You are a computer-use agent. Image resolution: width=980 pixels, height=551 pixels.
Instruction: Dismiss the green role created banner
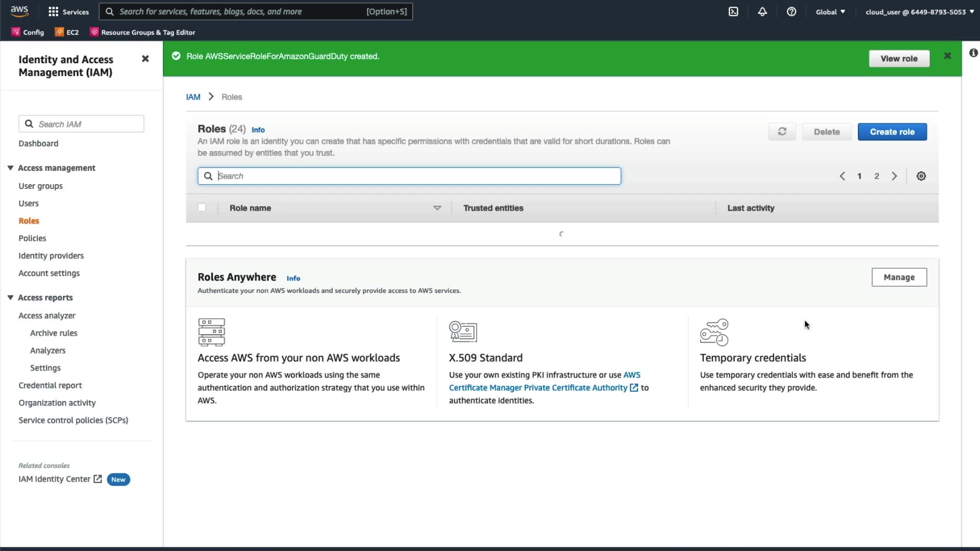point(947,56)
